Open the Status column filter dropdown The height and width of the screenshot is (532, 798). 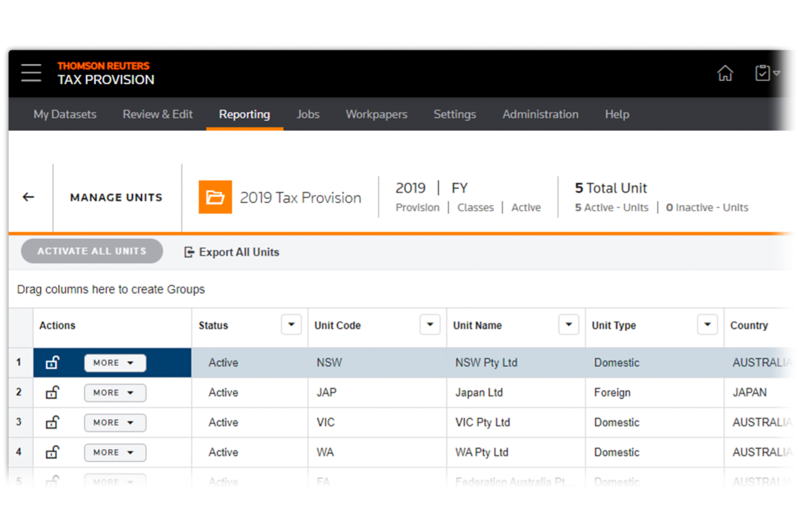(291, 324)
